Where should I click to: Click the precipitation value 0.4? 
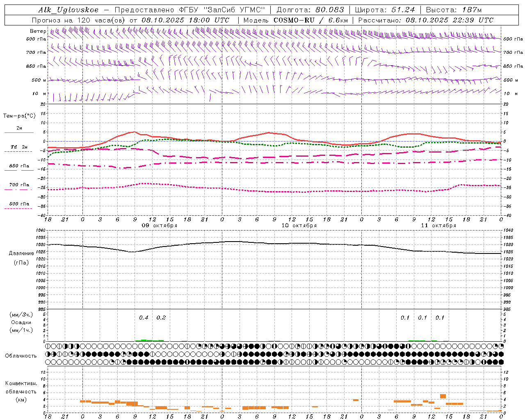click(x=144, y=317)
